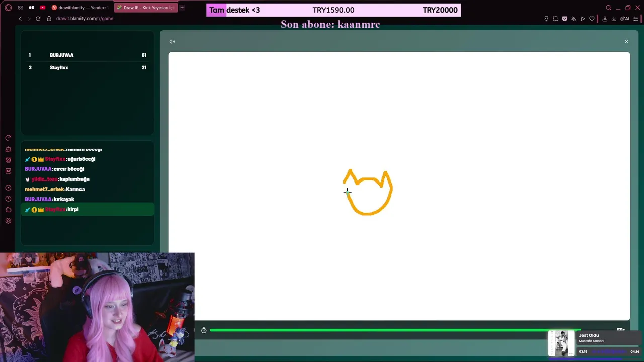This screenshot has height=362, width=644.
Task: Open the pinned tab with white blob icon
Action: click(x=31, y=8)
